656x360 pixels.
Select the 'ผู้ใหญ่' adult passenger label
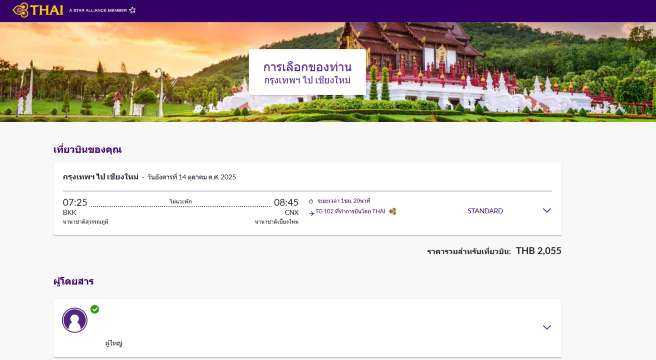point(113,343)
